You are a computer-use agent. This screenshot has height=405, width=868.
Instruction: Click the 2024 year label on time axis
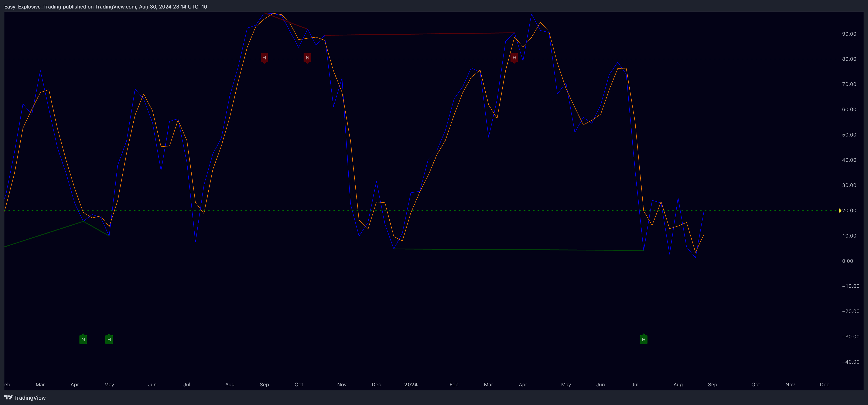411,384
